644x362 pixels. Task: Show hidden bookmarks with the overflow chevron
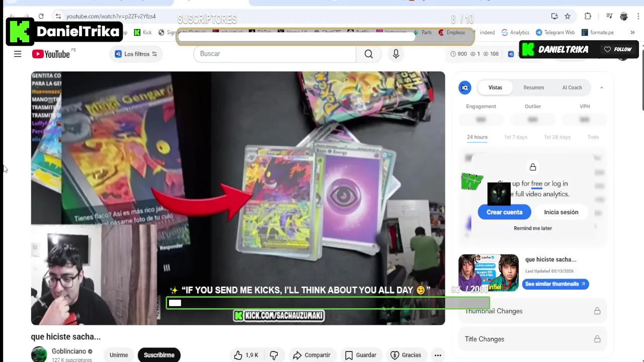(x=632, y=32)
